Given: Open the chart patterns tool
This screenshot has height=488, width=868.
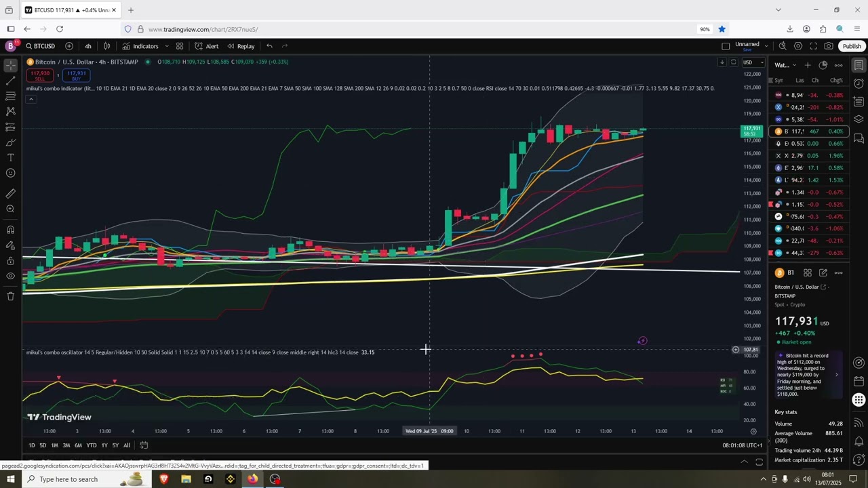Looking at the screenshot, I should pos(10,111).
